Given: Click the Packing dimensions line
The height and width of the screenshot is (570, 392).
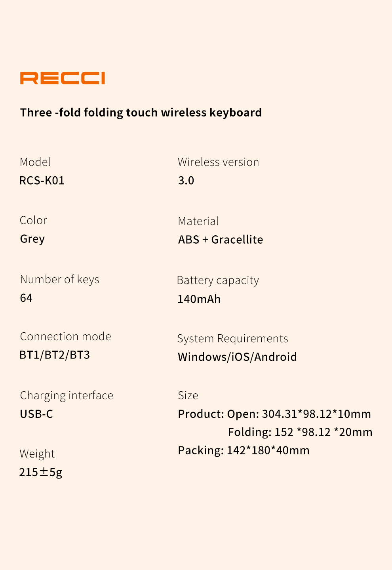Looking at the screenshot, I should click(x=244, y=450).
